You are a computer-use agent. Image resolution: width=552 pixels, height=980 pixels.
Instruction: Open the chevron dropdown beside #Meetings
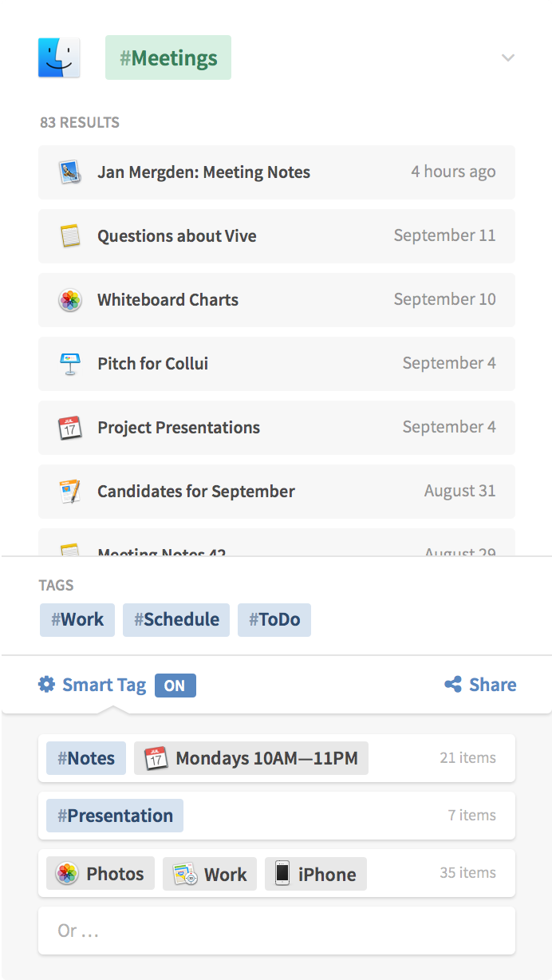coord(508,57)
